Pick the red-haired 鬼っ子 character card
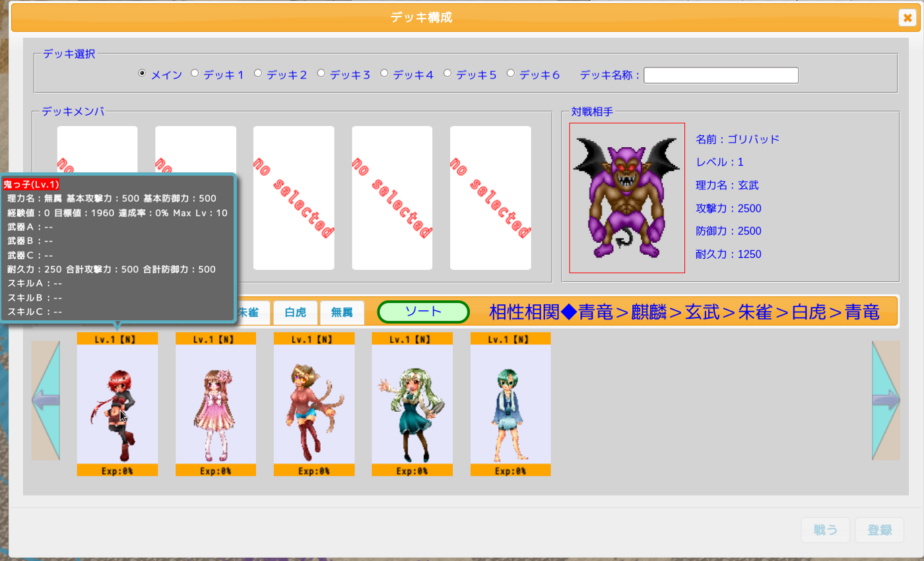The width and height of the screenshot is (924, 561). 117,404
